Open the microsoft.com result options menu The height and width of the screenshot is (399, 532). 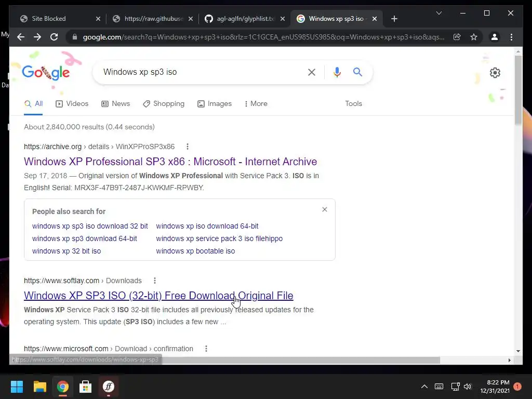click(206, 349)
